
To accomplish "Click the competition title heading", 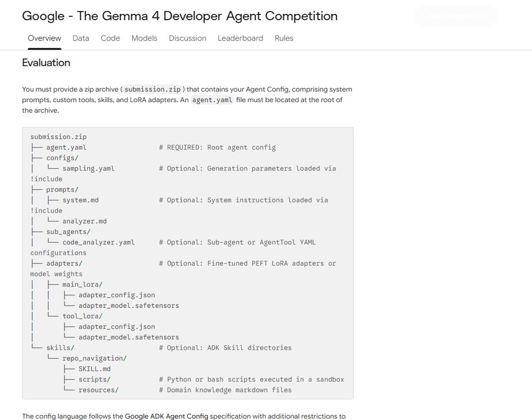I will 180,16.
